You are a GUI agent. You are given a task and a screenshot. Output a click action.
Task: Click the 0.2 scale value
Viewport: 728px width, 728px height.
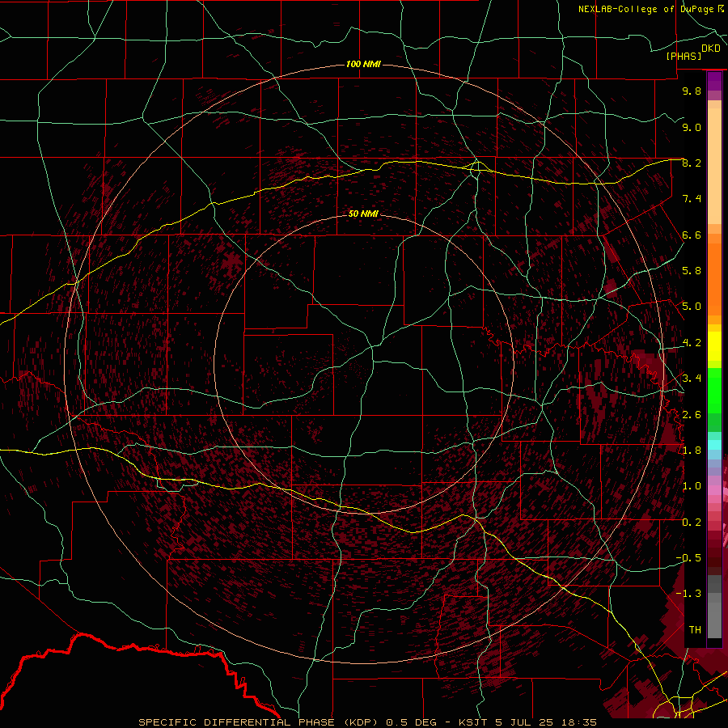click(692, 523)
